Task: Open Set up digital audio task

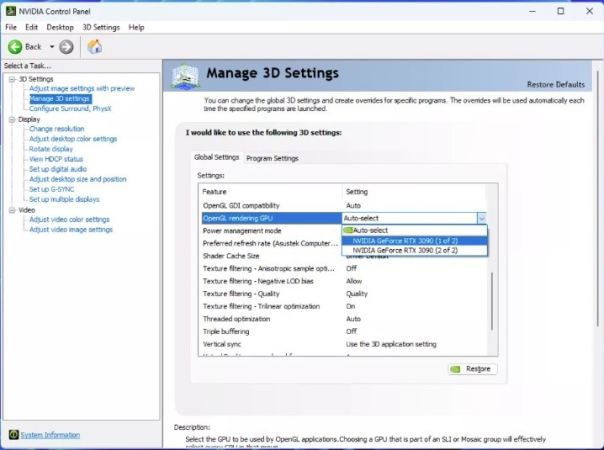Action: (58, 169)
